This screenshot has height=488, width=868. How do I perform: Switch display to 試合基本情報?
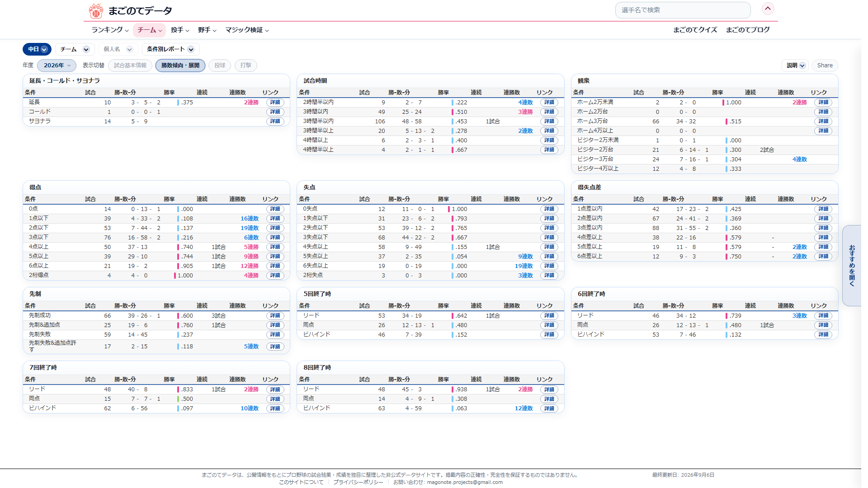pyautogui.click(x=130, y=66)
